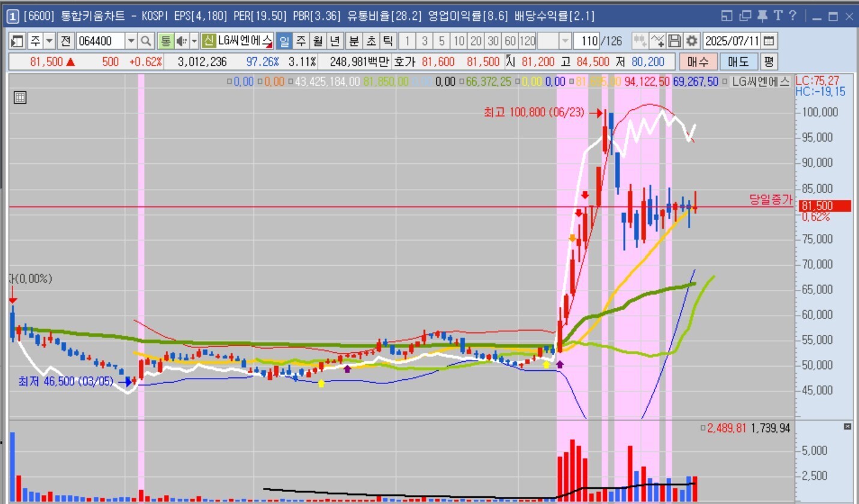The width and height of the screenshot is (859, 504).
Task: Click the LC:75,27 indicator text
Action: [x=817, y=80]
